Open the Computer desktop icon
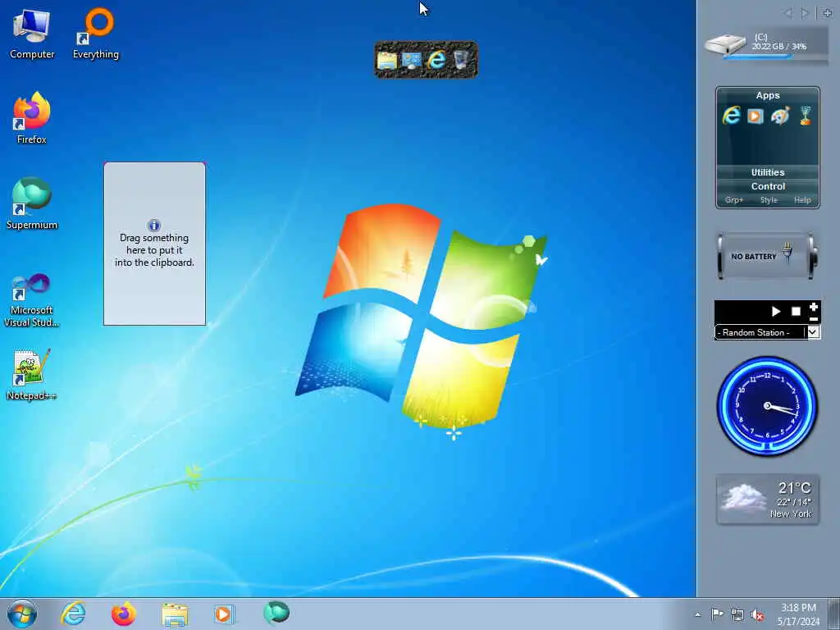The width and height of the screenshot is (840, 630). [x=32, y=34]
